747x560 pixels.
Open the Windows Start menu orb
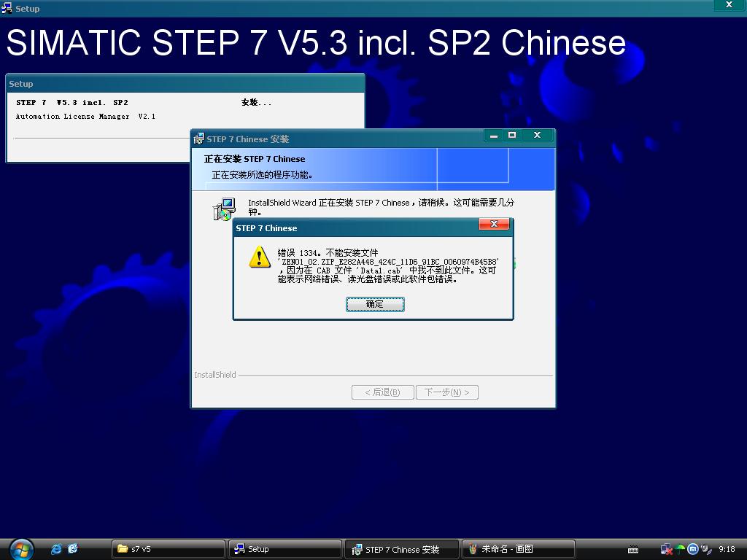point(21,550)
